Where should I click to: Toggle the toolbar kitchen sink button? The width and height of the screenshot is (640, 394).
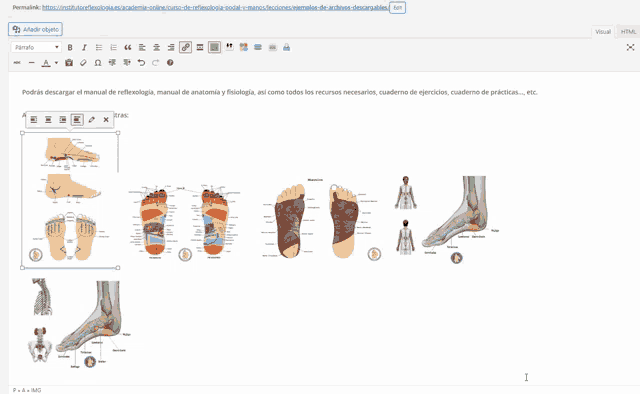(214, 47)
